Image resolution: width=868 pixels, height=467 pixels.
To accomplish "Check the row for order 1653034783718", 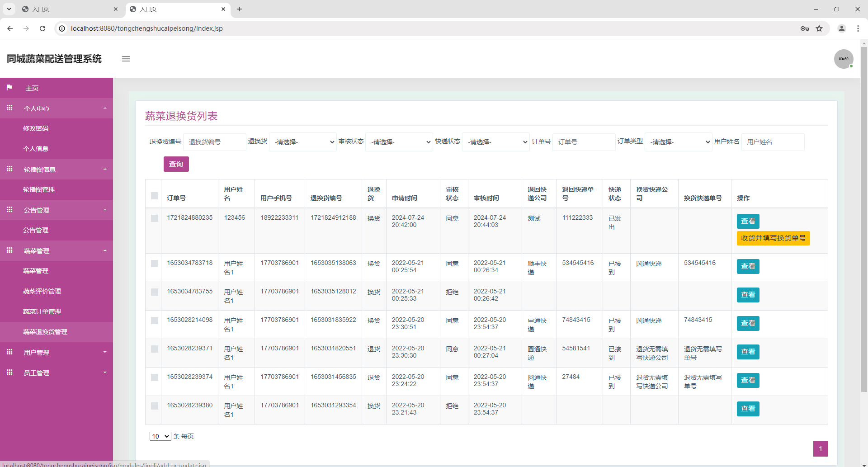I will point(155,264).
